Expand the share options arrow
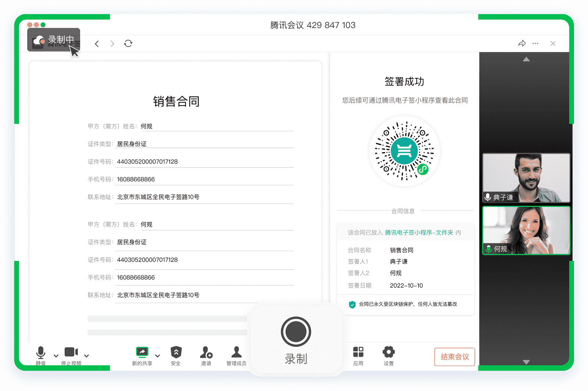588x391 pixels. [158, 356]
